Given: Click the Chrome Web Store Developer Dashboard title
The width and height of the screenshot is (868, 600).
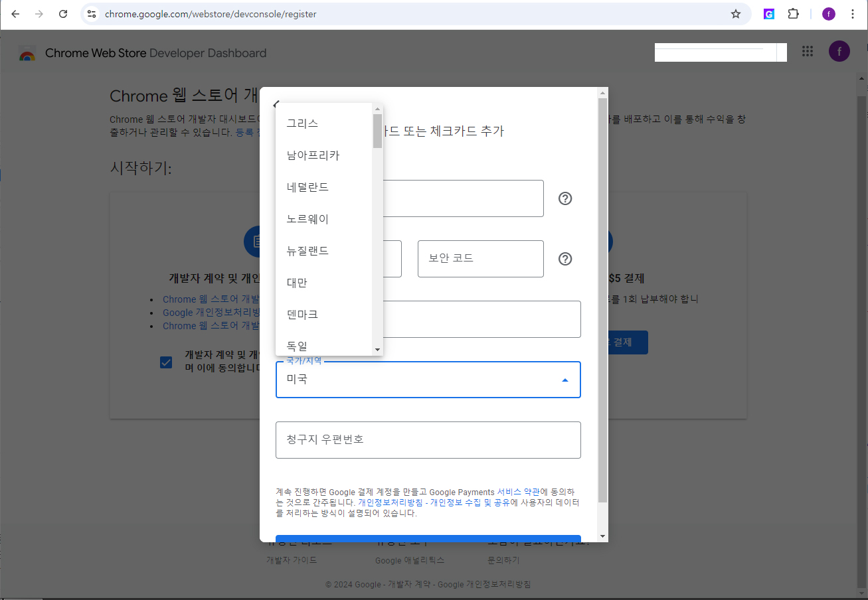Looking at the screenshot, I should [x=155, y=53].
